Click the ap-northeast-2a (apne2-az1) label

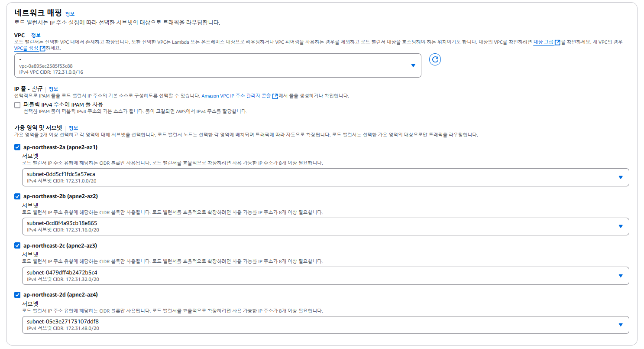(60, 147)
